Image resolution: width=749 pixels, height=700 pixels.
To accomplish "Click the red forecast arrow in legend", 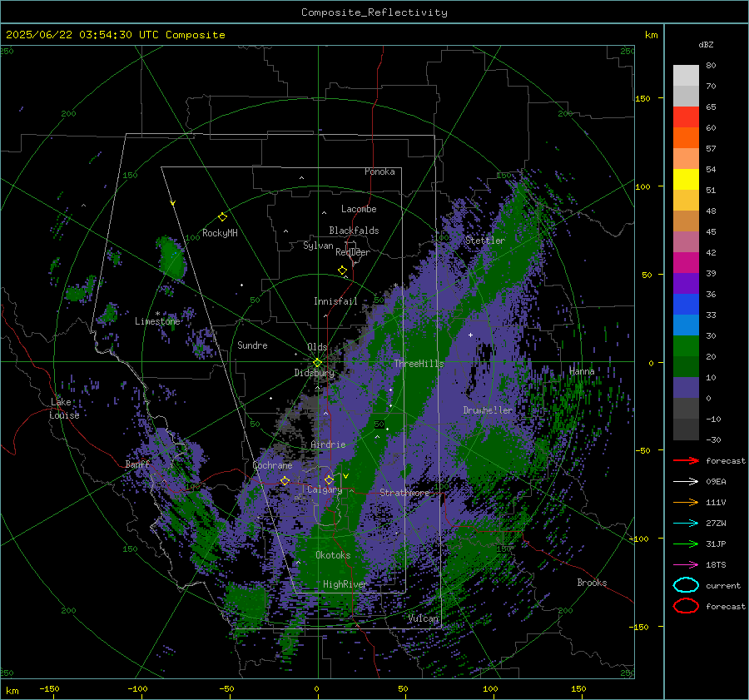I will point(686,460).
